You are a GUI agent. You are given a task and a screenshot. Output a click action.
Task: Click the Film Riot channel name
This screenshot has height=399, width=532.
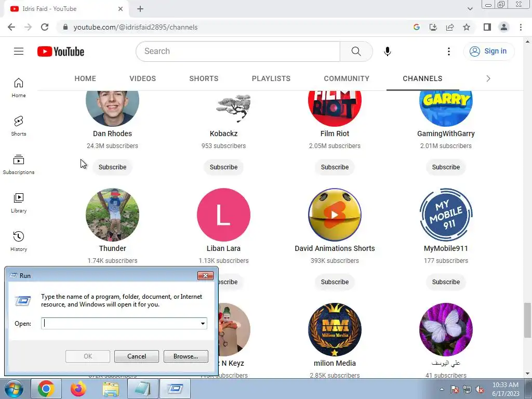(335, 134)
